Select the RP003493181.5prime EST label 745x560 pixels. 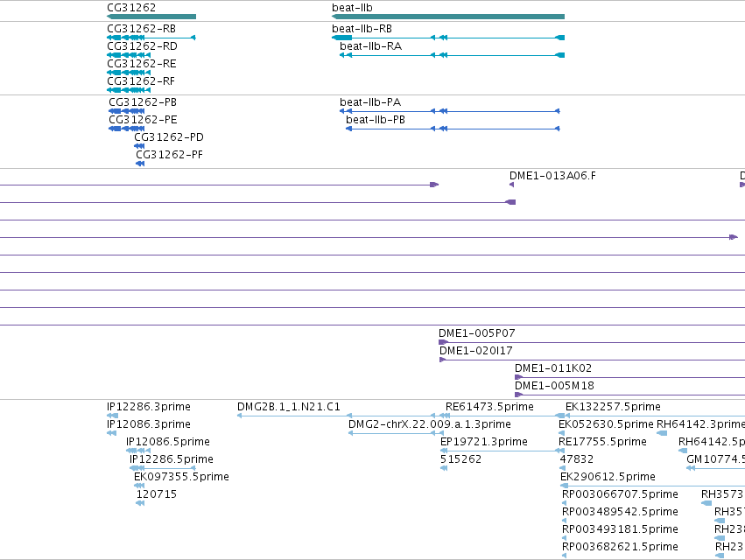tap(620, 529)
